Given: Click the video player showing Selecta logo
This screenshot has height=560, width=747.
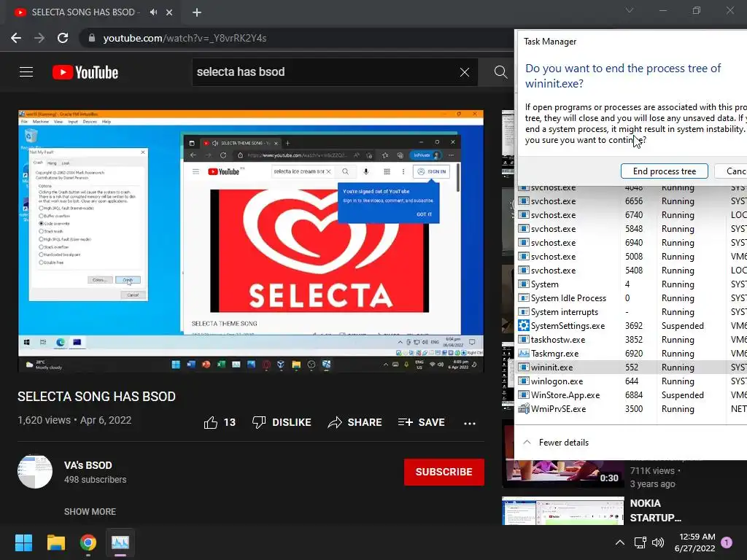Looking at the screenshot, I should click(251, 241).
